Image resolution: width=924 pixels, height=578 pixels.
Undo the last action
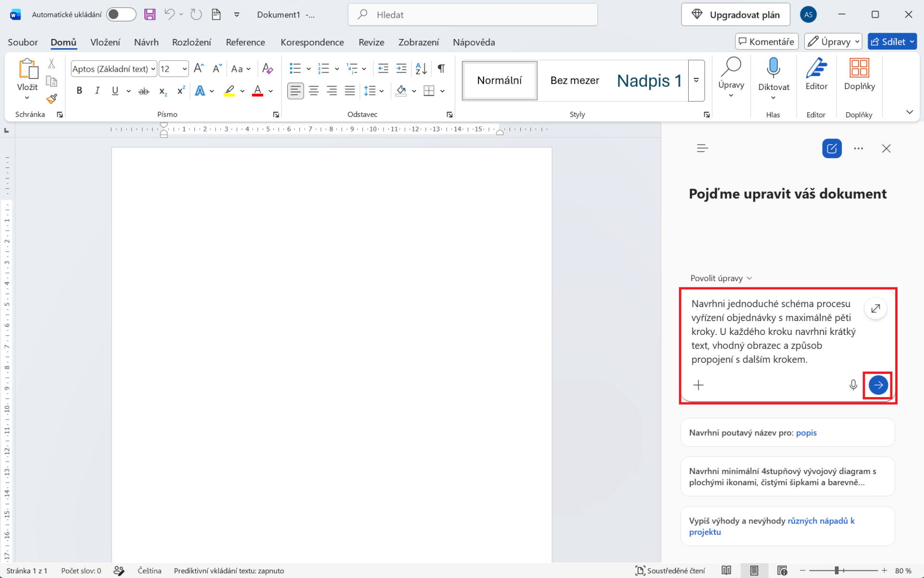coord(169,14)
